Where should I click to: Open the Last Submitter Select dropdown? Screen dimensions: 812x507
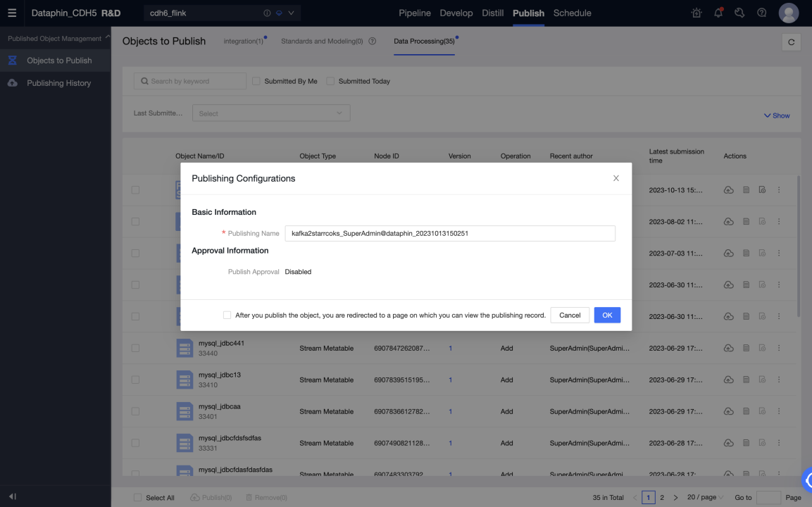271,113
